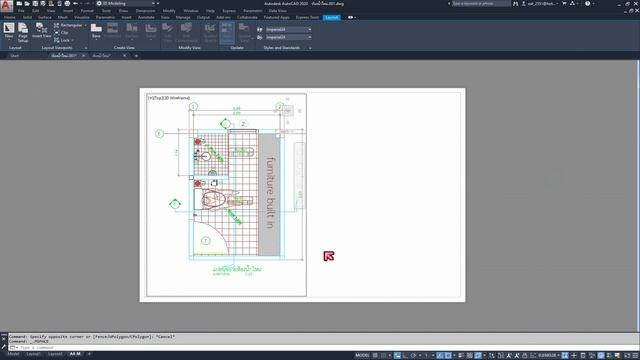
Task: Toggle lineweight display in status bar
Action: (x=461, y=356)
